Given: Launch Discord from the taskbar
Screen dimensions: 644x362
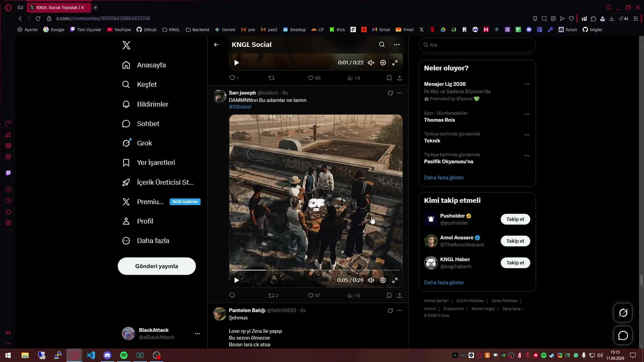Looking at the screenshot, I should pyautogui.click(x=107, y=355).
